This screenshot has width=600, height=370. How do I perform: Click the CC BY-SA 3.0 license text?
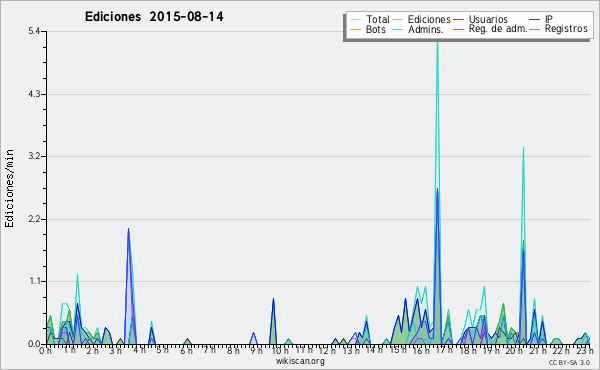click(x=569, y=363)
